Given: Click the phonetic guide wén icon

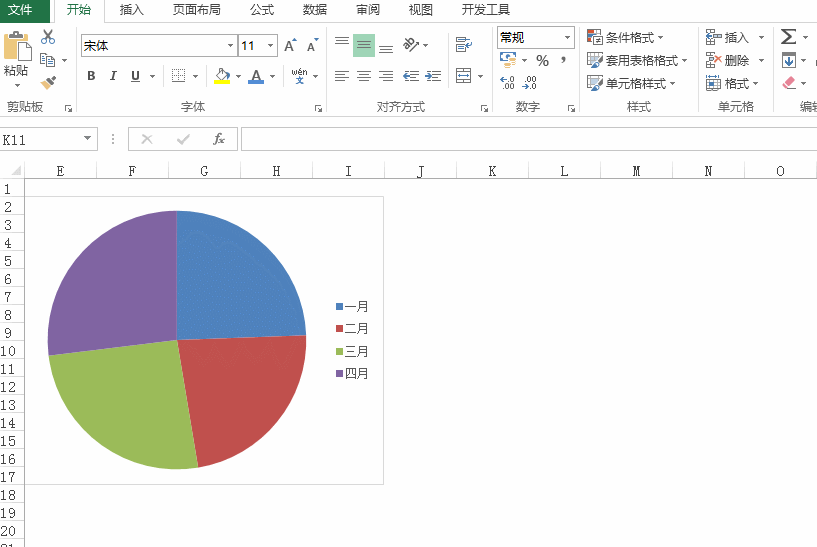Looking at the screenshot, I should tap(300, 76).
